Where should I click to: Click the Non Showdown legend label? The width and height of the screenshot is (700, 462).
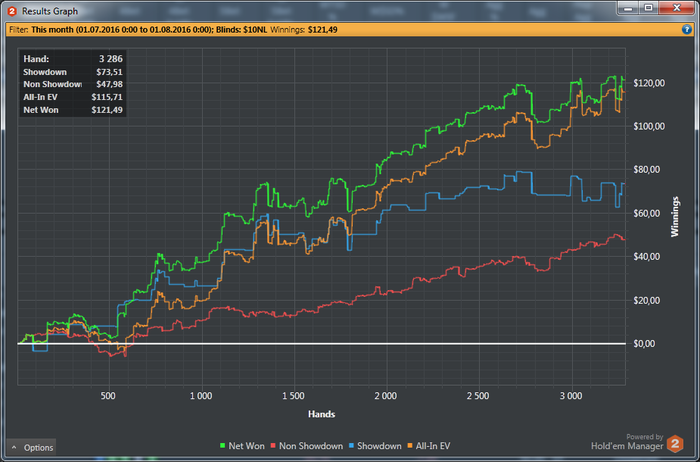[x=311, y=446]
